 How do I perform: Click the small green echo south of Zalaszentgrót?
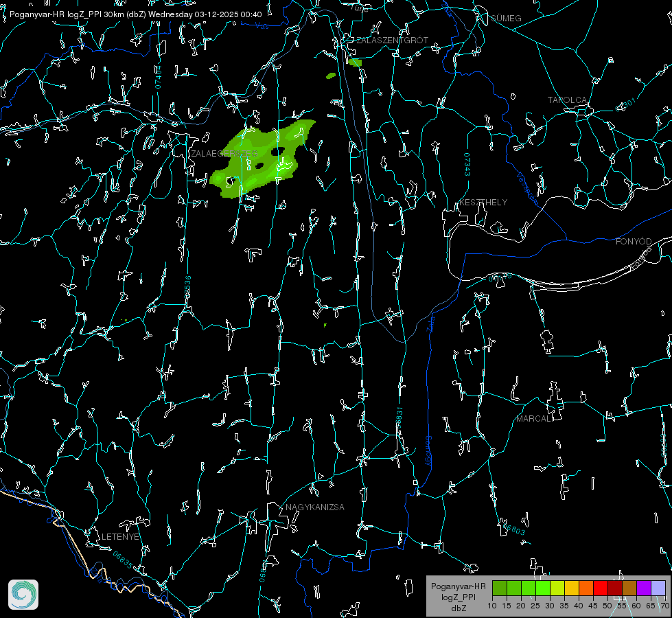(356, 62)
